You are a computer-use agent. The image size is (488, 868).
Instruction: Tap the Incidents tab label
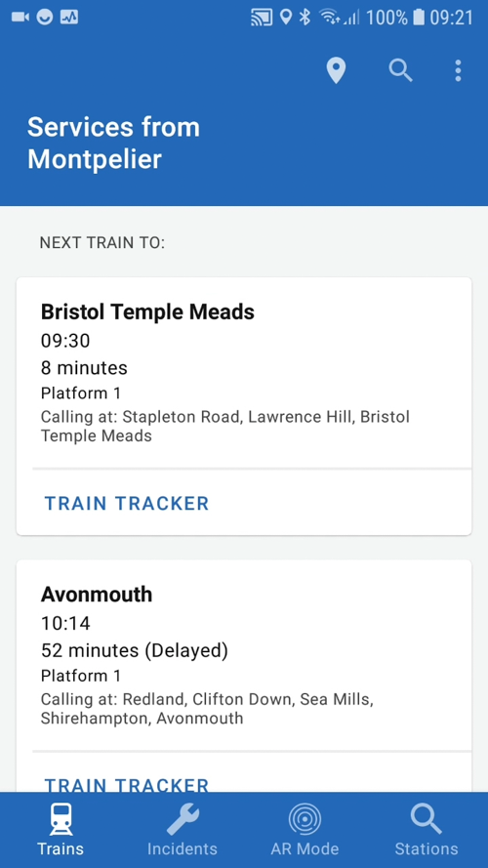[183, 848]
